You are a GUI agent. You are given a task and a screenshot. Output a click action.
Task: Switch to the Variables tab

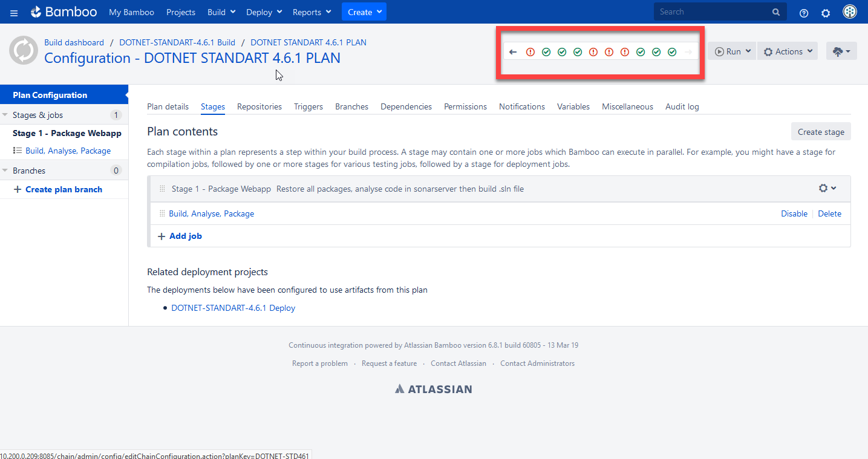(x=573, y=107)
